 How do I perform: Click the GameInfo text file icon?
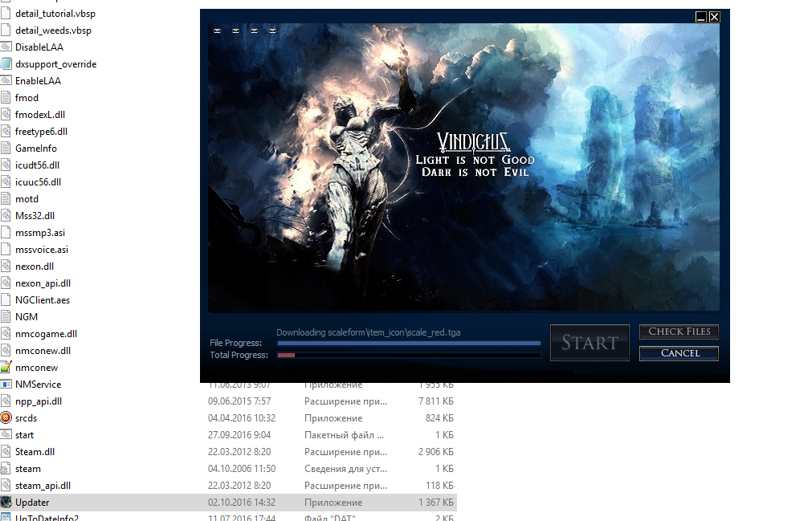point(6,149)
